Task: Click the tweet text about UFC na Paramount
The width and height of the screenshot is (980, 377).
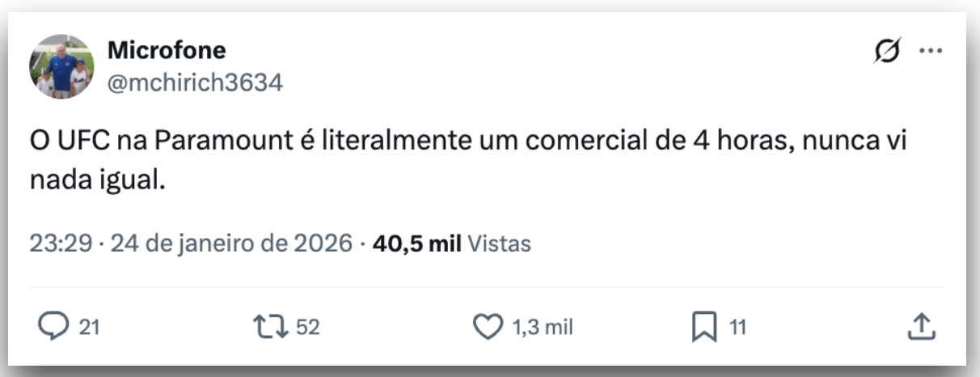Action: click(469, 140)
